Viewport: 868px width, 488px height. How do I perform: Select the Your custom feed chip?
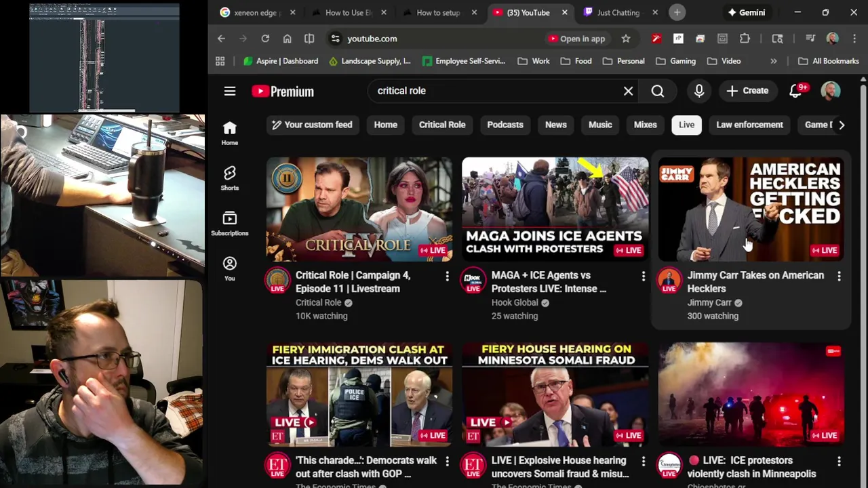(x=312, y=125)
